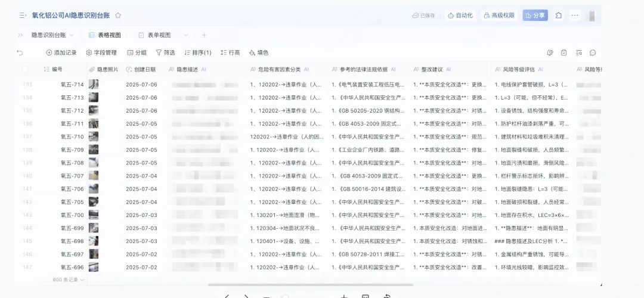The width and height of the screenshot is (644, 298).
Task: Open the 表格视图 tab options dots
Action: pos(126,35)
